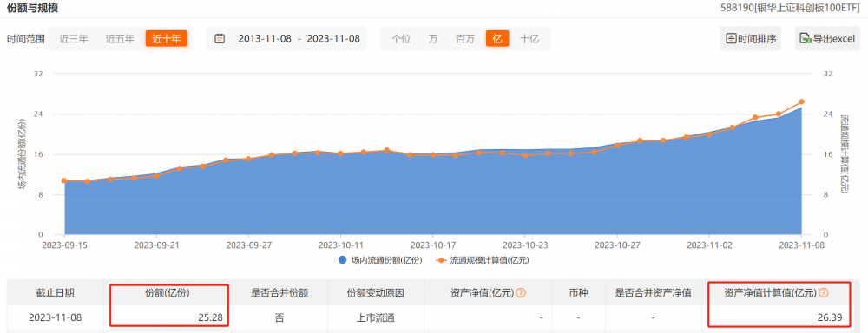
Task: Select the 近十年 time range
Action: pyautogui.click(x=167, y=39)
